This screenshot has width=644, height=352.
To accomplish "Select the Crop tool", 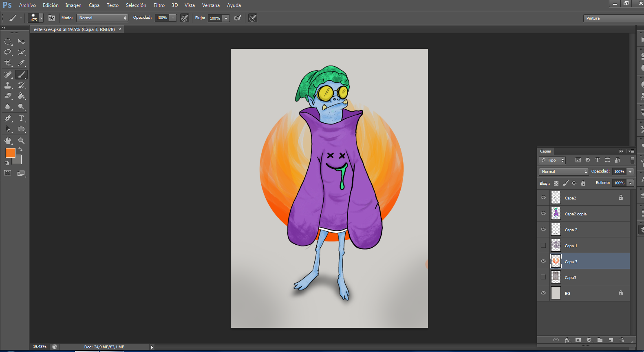I will pyautogui.click(x=8, y=63).
